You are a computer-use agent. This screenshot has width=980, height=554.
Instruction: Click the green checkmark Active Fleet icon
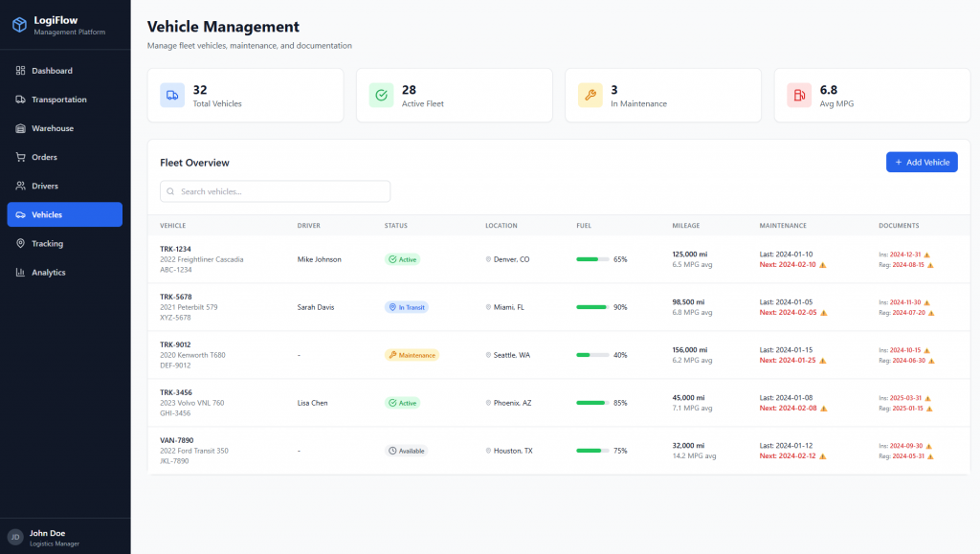pyautogui.click(x=381, y=95)
